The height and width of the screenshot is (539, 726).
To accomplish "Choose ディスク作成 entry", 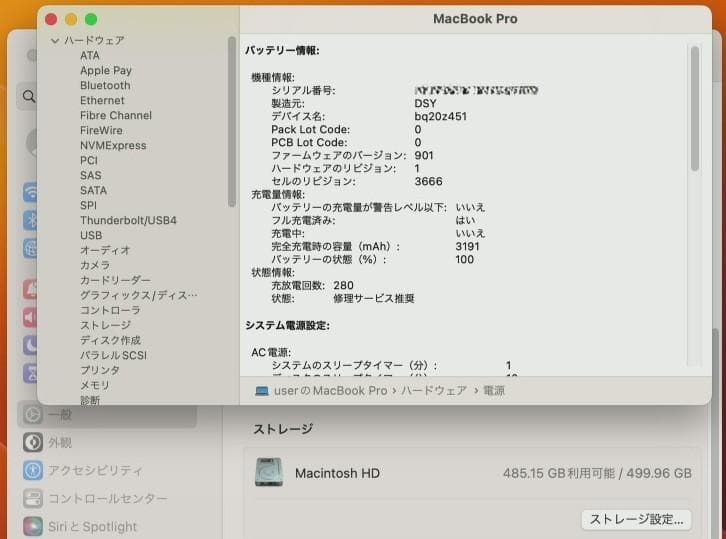I will pos(110,340).
